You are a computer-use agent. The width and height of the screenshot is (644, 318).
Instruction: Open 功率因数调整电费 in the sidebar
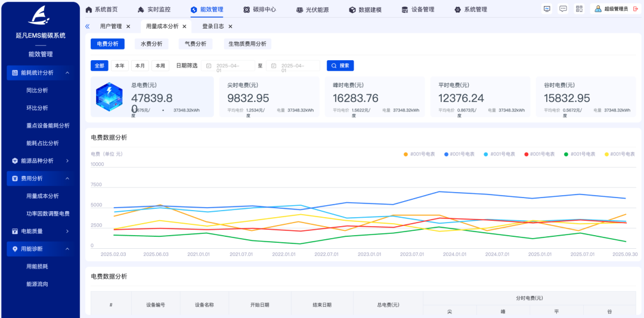pos(48,214)
